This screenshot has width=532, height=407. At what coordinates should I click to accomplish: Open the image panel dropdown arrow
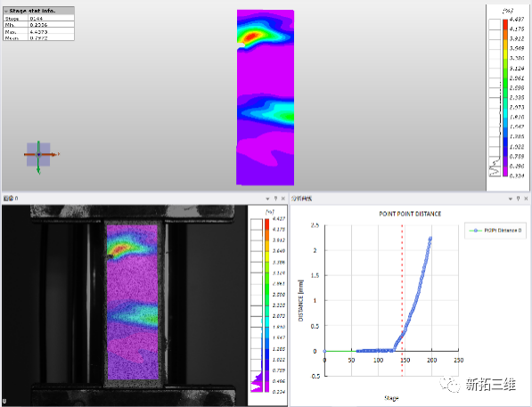pyautogui.click(x=267, y=199)
